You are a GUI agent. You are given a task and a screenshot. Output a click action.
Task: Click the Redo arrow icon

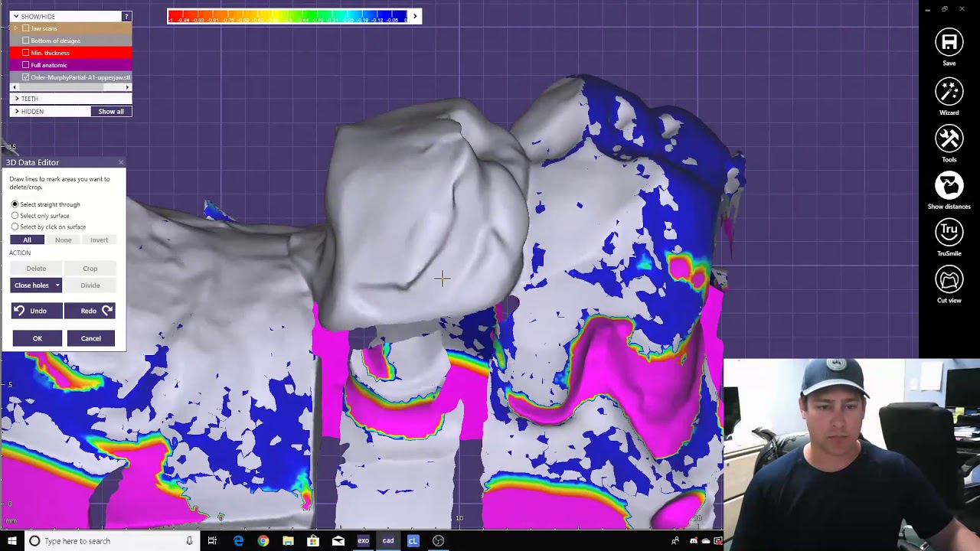(x=106, y=311)
